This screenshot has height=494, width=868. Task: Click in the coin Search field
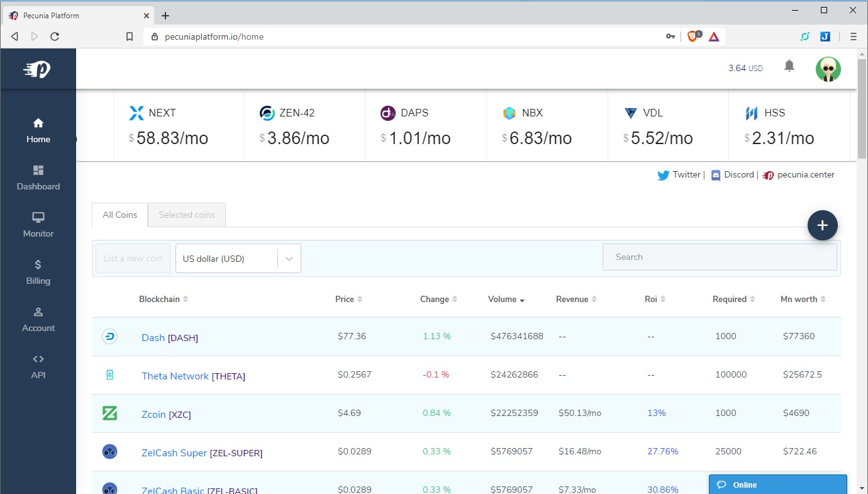(x=720, y=257)
